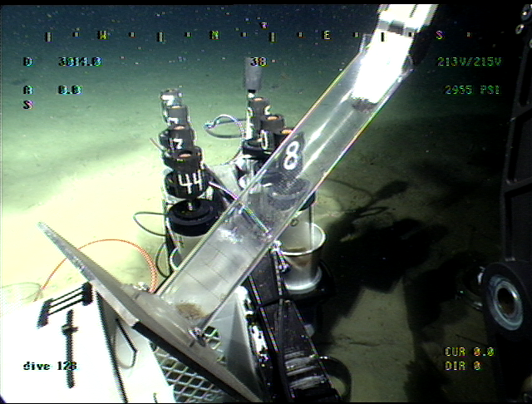Click the 'dive 128' overlay label
Viewport: 532px width, 404px height.
(x=48, y=366)
